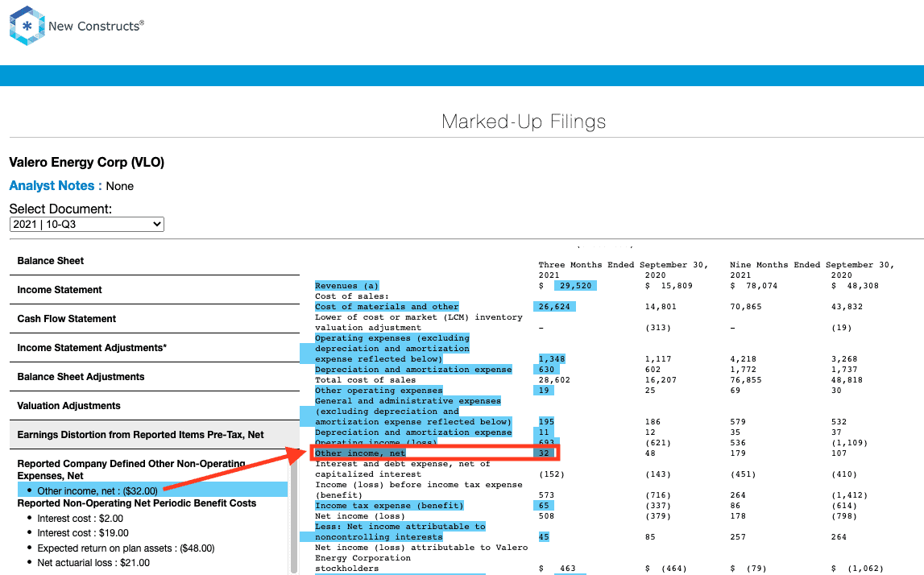Select 'Expected return on plan assets : ($48.00)'
Screen dimensions: 924x575
pyautogui.click(x=126, y=548)
